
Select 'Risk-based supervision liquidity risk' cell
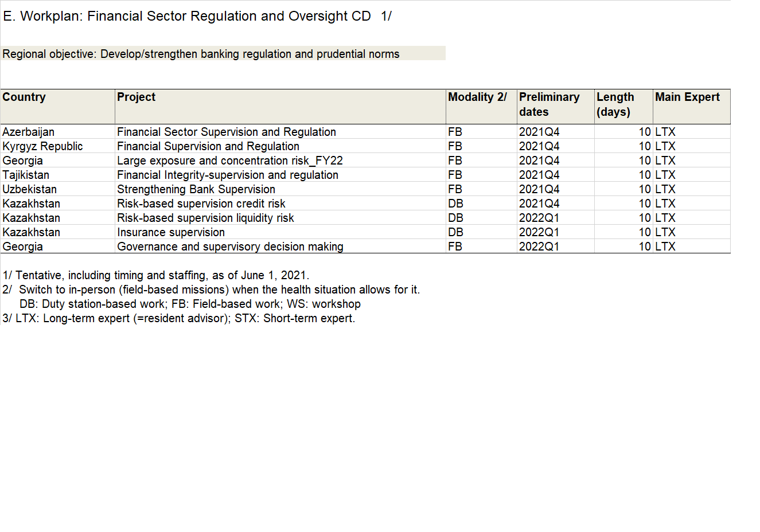pyautogui.click(x=205, y=218)
